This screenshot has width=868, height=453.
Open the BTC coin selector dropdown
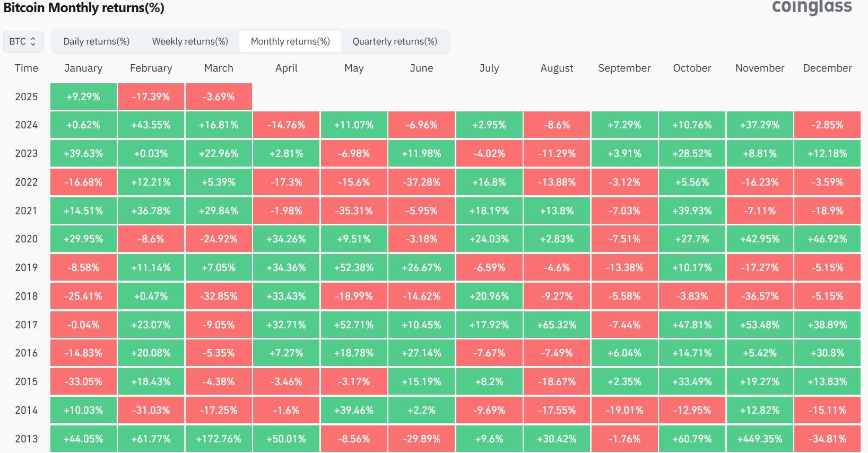23,41
